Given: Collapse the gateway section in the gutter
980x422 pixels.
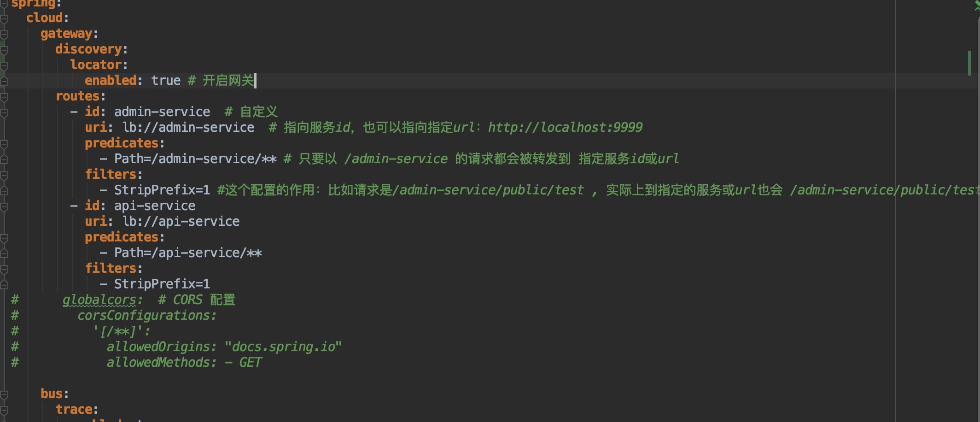Looking at the screenshot, I should pos(4,34).
